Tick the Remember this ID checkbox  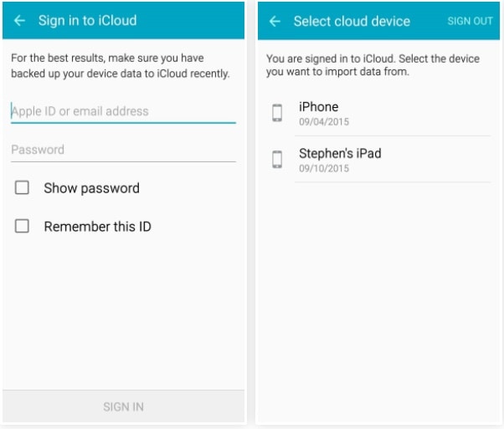pos(22,226)
